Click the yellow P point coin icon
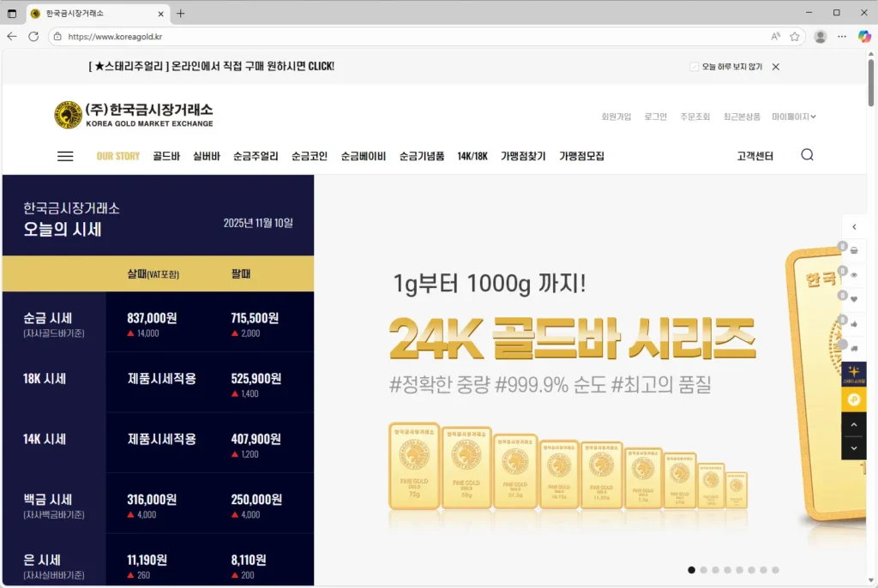Image resolution: width=878 pixels, height=588 pixels. tap(853, 400)
